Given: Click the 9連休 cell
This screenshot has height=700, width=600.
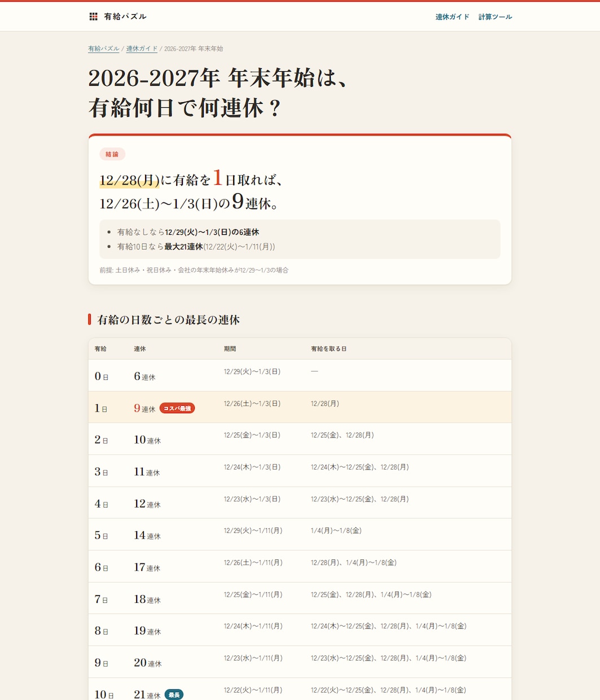Looking at the screenshot, I should coord(144,408).
